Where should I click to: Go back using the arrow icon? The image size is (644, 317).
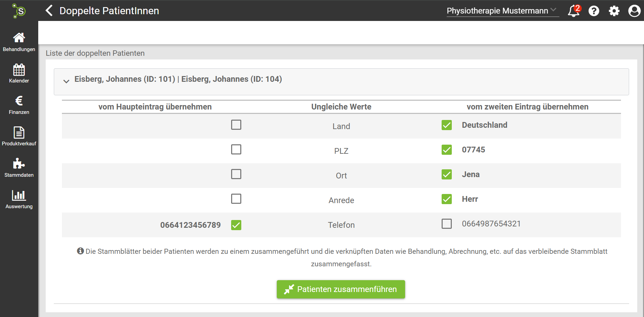coord(49,10)
